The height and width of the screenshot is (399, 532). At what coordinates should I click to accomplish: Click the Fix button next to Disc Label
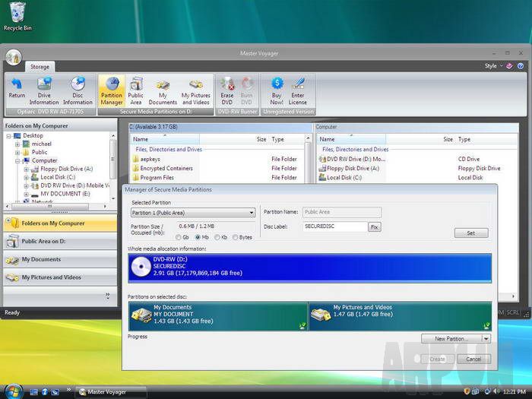(374, 227)
